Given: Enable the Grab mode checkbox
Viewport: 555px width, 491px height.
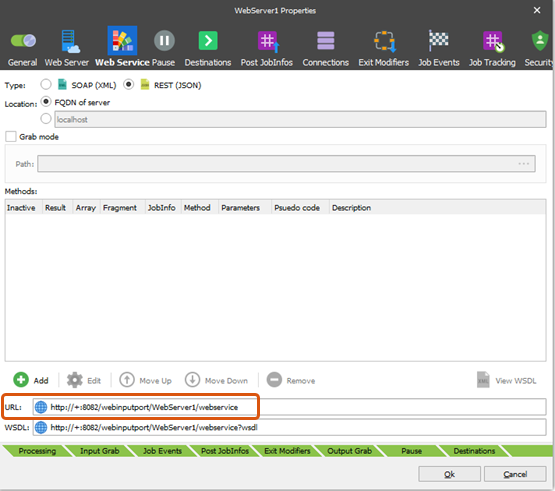Looking at the screenshot, I should 11,137.
